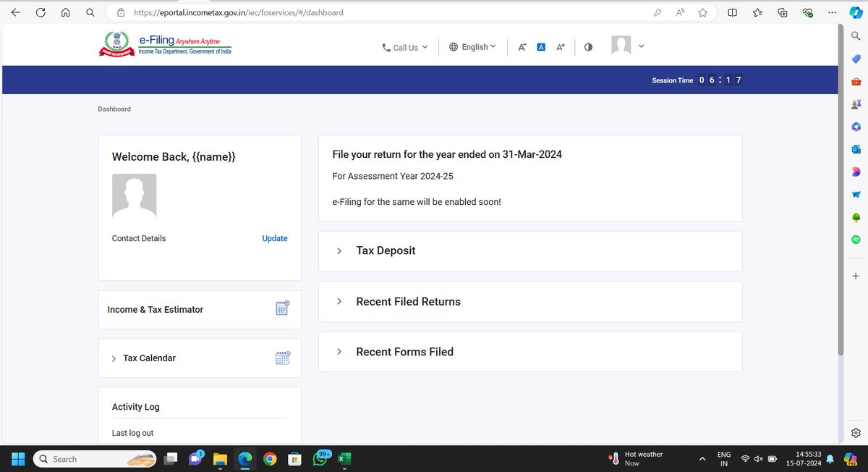Click the profile photo placeholder in the Welcome card

coord(135,195)
